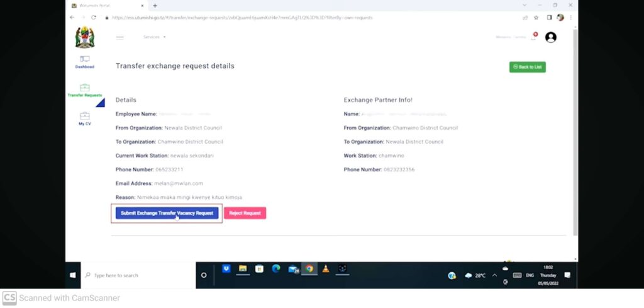Open the Chrome three-dot menu
Screen dimensions: 644x308
570,18
